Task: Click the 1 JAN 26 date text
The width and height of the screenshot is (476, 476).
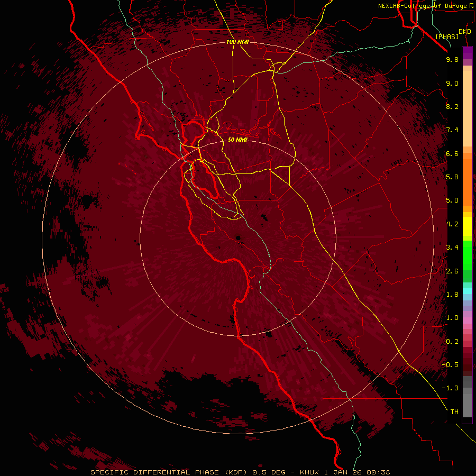Action: coord(344,472)
